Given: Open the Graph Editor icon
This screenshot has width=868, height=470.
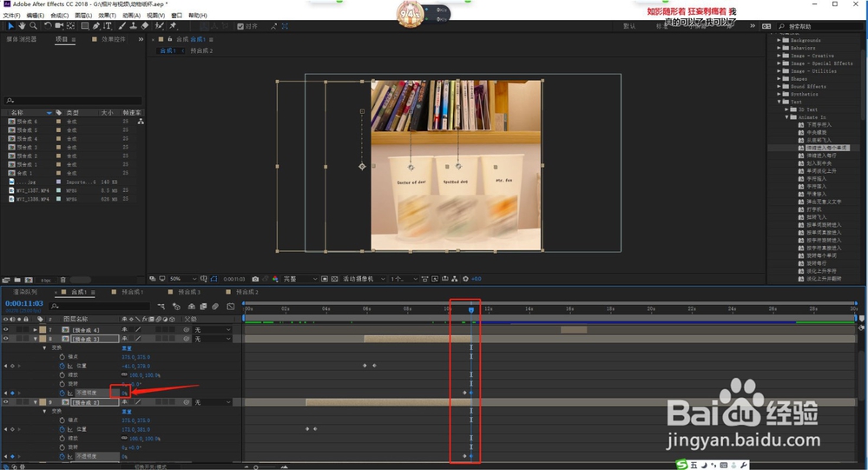Looking at the screenshot, I should pos(231,306).
